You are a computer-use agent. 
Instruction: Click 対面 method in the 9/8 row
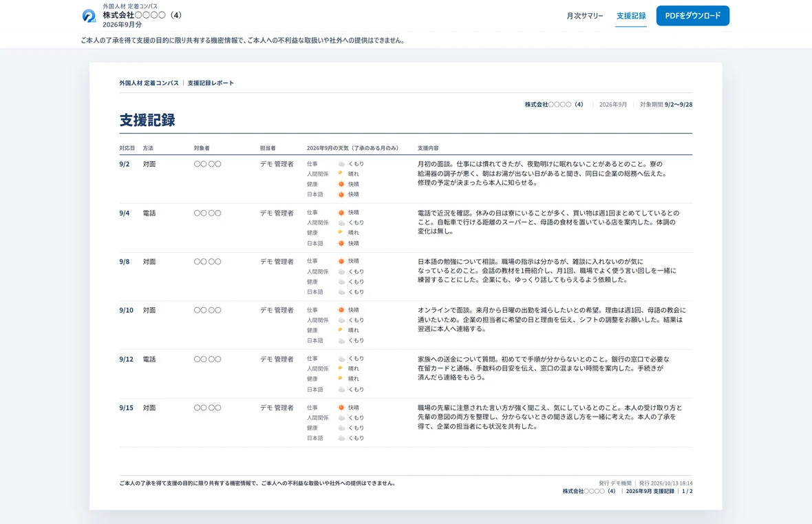(x=149, y=262)
